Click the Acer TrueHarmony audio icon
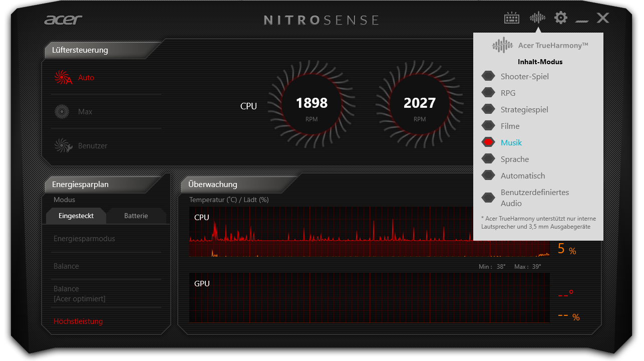 [x=537, y=18]
